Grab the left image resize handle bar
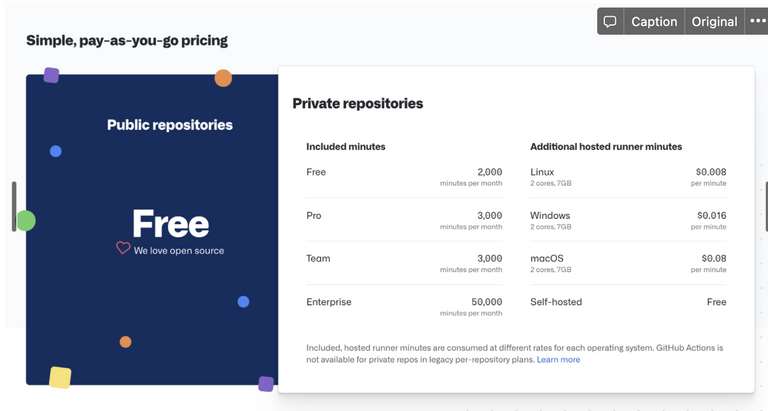 click(14, 206)
